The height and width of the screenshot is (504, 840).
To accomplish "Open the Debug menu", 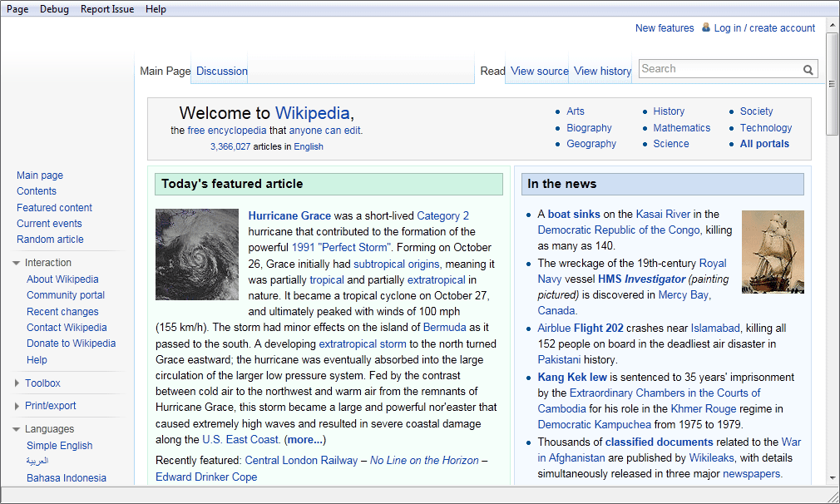I will (54, 9).
